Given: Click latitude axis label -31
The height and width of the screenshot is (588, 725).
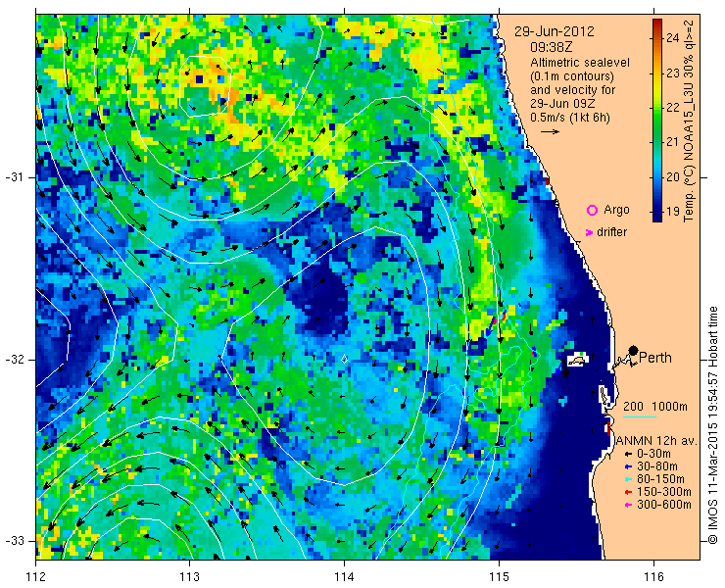Looking at the screenshot, I should 14,177.
